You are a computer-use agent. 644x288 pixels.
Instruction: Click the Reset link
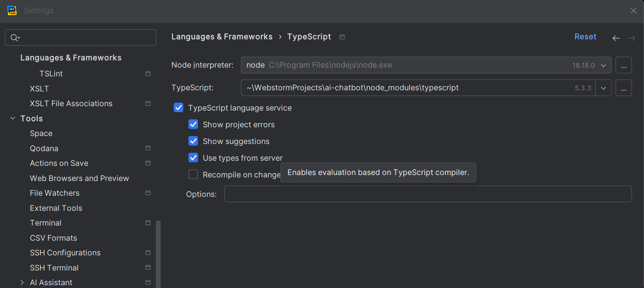585,37
